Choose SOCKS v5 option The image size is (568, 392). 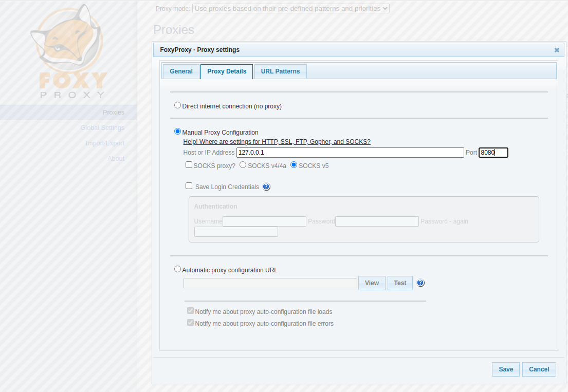[294, 165]
